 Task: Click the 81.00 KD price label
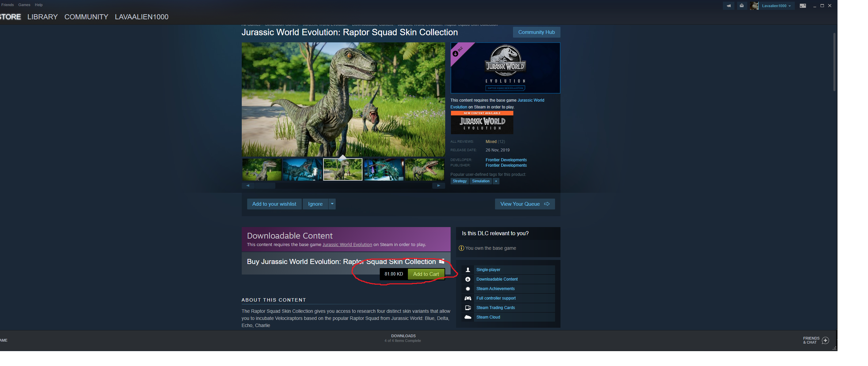[x=394, y=274]
